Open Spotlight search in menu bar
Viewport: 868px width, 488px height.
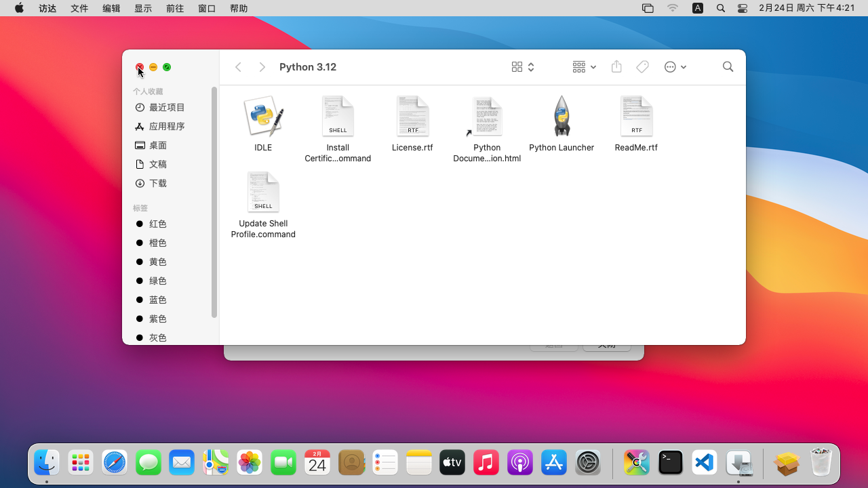coord(721,8)
